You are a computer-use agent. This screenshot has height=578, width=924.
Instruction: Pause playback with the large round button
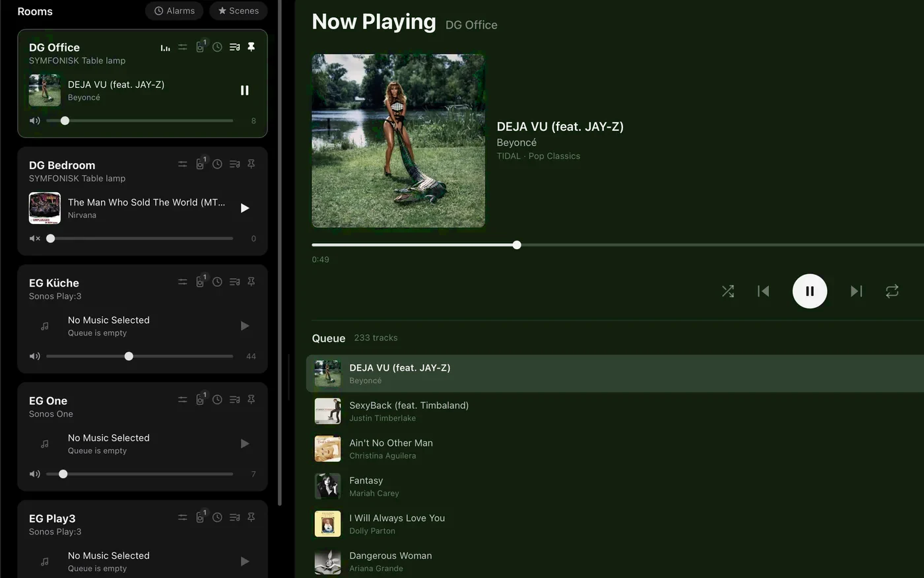click(810, 291)
